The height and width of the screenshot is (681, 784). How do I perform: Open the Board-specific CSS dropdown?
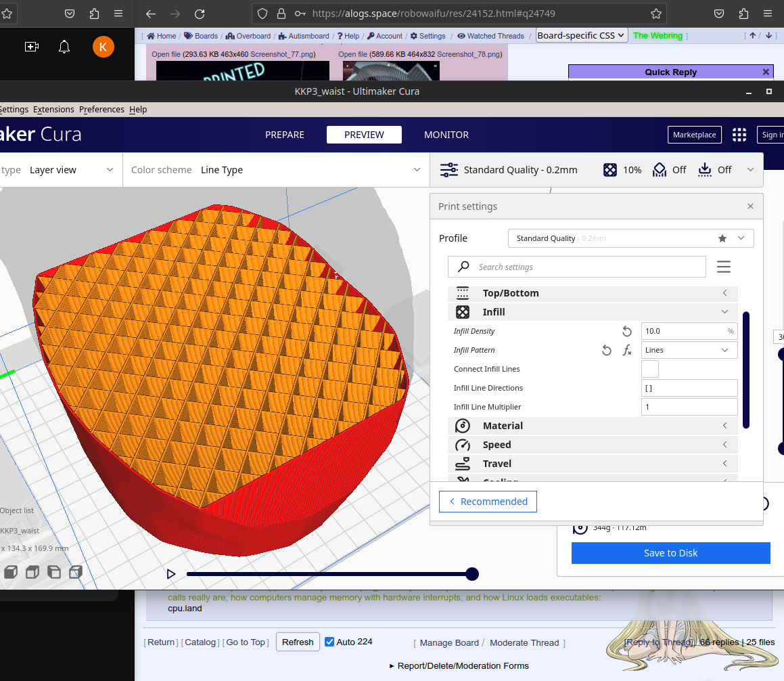point(582,35)
